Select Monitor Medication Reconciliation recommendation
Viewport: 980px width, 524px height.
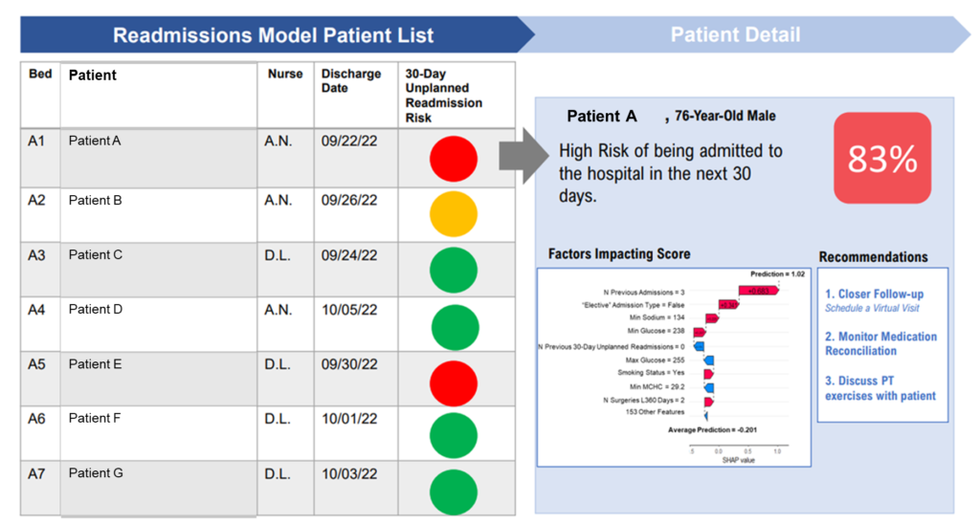click(880, 343)
